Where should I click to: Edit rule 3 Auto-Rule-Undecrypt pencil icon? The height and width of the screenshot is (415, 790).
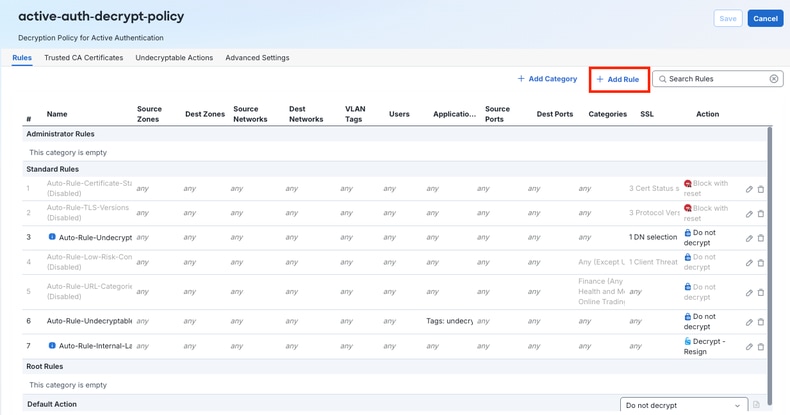[749, 238]
